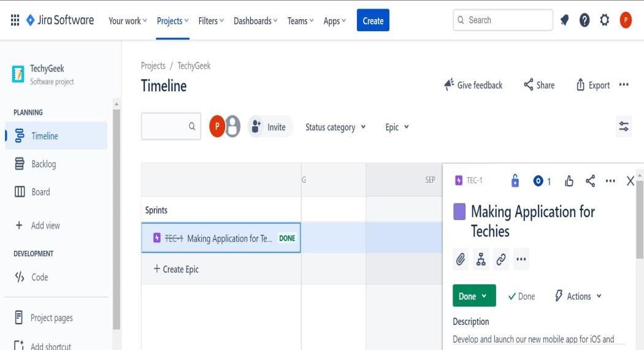Viewport: 644px width, 350px height.
Task: Click the Invite button
Action: pos(270,127)
